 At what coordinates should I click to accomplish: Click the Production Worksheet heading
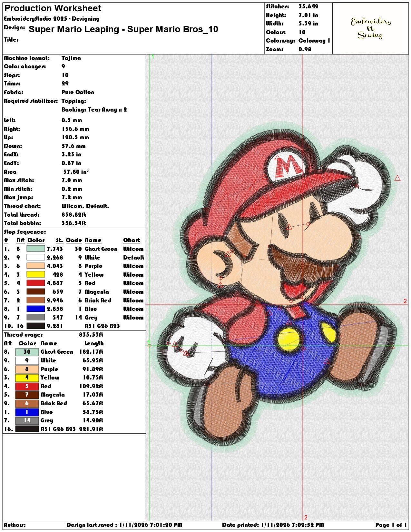(x=53, y=8)
